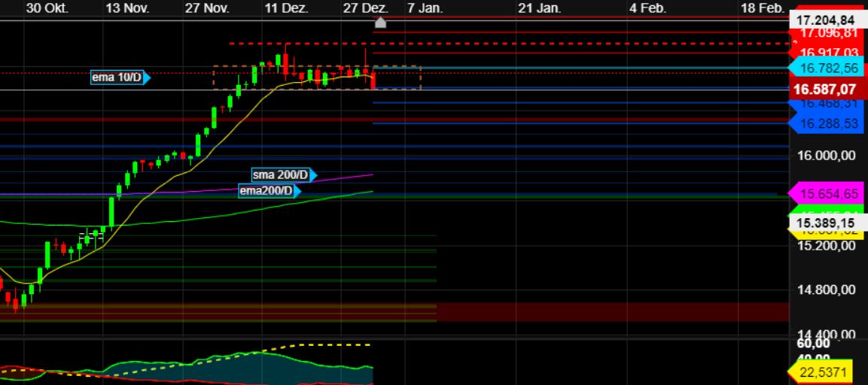Click the '11 Dez.' date label
Screen dimensions: 868x385
[x=287, y=8]
